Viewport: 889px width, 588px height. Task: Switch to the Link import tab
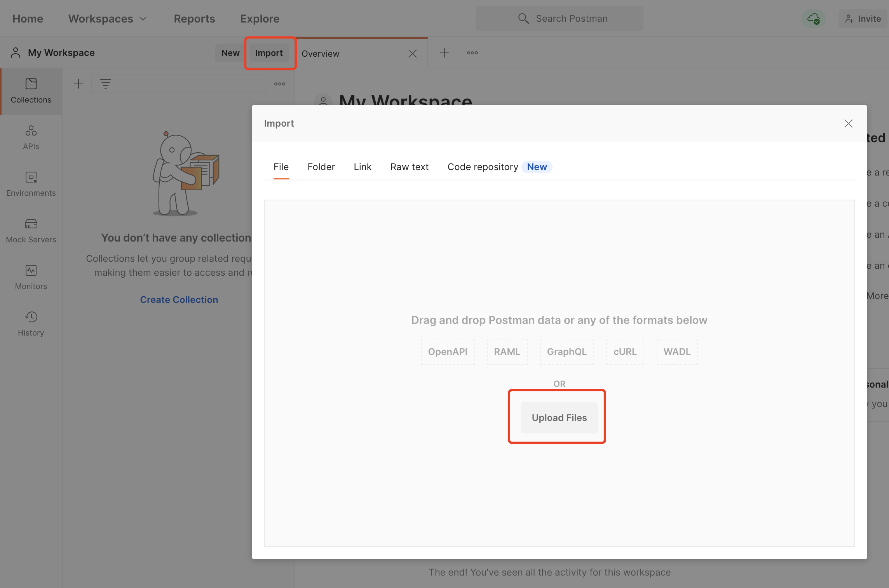click(363, 167)
